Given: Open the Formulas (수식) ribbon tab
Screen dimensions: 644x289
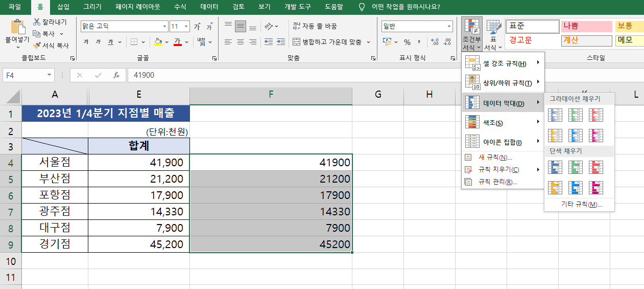Looking at the screenshot, I should [180, 7].
